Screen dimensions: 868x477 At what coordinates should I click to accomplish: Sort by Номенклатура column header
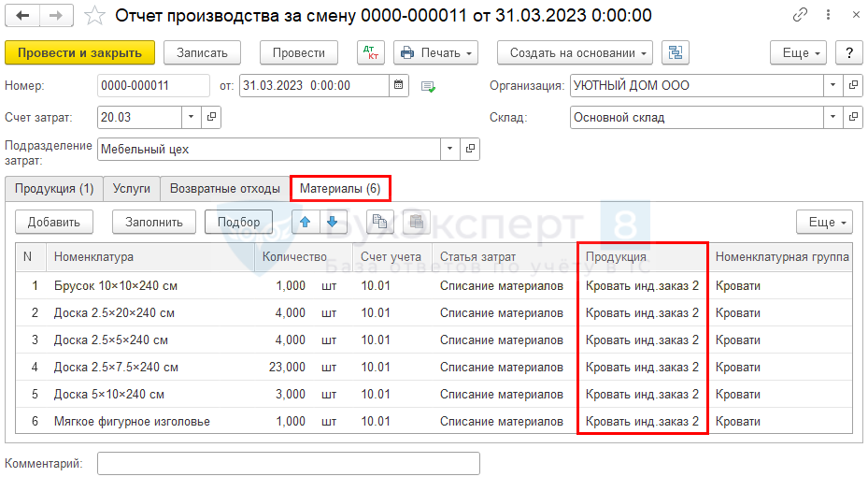[150, 257]
